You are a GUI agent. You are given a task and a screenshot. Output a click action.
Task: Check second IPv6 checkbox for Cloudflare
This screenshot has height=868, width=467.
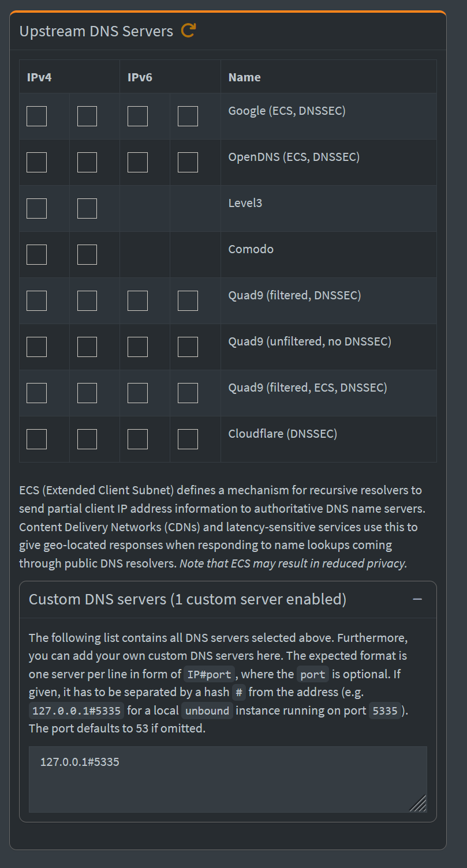188,439
